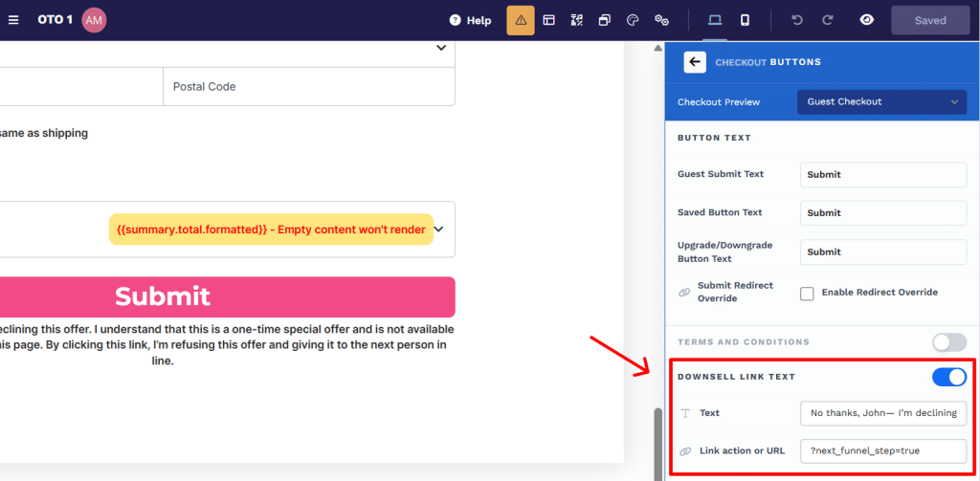Go back using the panel arrow button
The width and height of the screenshot is (980, 481).
[695, 62]
